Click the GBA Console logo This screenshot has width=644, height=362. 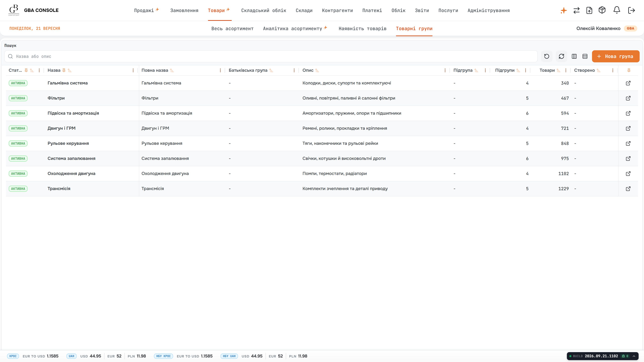14,10
